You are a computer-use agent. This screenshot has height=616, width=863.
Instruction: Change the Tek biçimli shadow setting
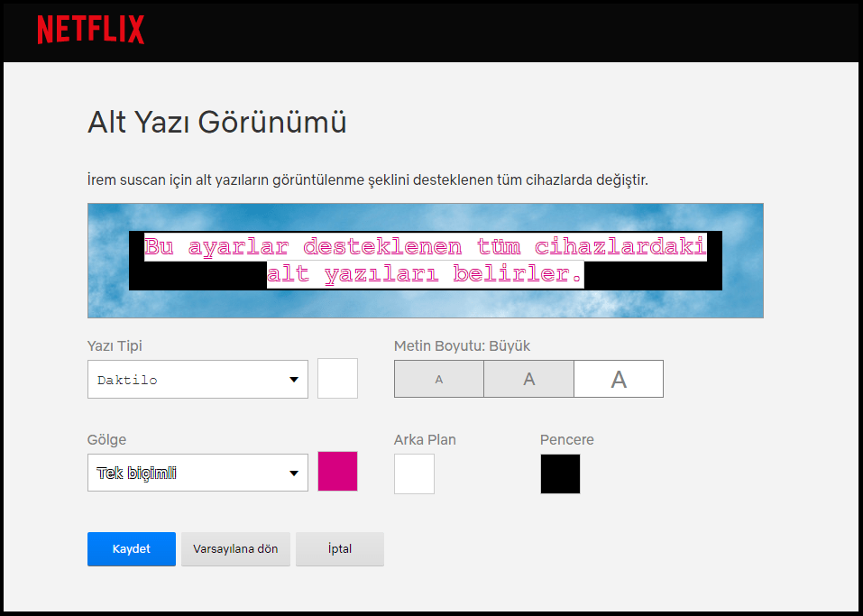(197, 472)
